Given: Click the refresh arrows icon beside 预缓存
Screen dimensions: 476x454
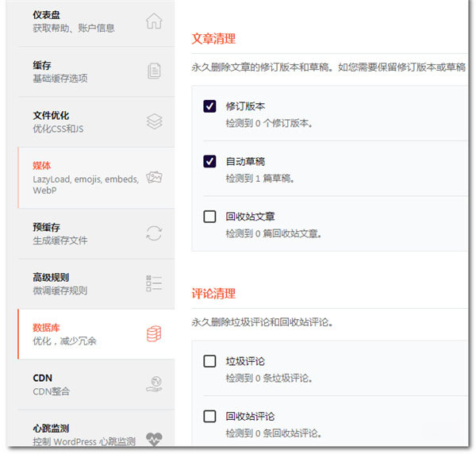Looking at the screenshot, I should point(154,233).
